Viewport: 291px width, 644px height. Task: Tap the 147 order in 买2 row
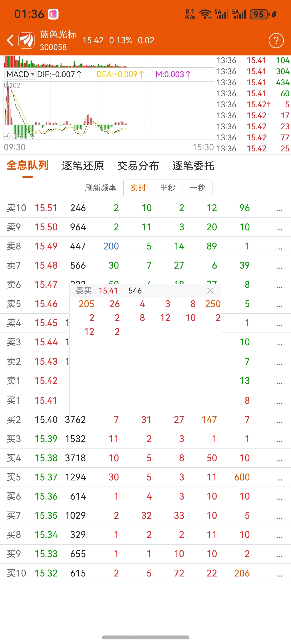(209, 420)
